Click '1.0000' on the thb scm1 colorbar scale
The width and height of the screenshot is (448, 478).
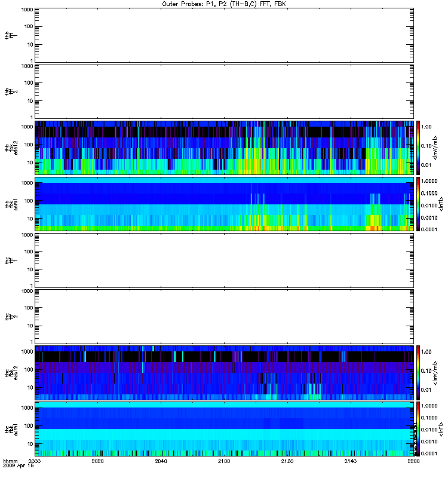point(429,181)
